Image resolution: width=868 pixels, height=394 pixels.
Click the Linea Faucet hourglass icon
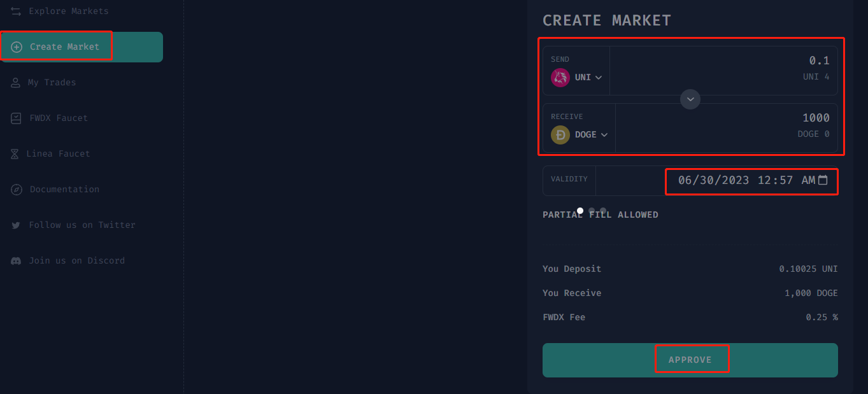pos(15,154)
